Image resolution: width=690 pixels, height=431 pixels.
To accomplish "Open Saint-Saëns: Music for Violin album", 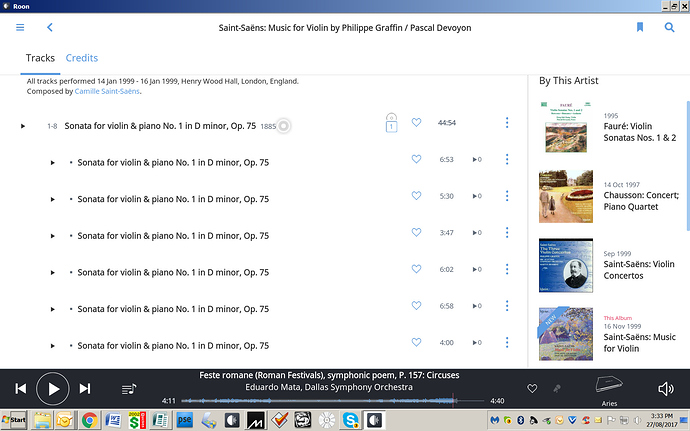I will coord(639,343).
